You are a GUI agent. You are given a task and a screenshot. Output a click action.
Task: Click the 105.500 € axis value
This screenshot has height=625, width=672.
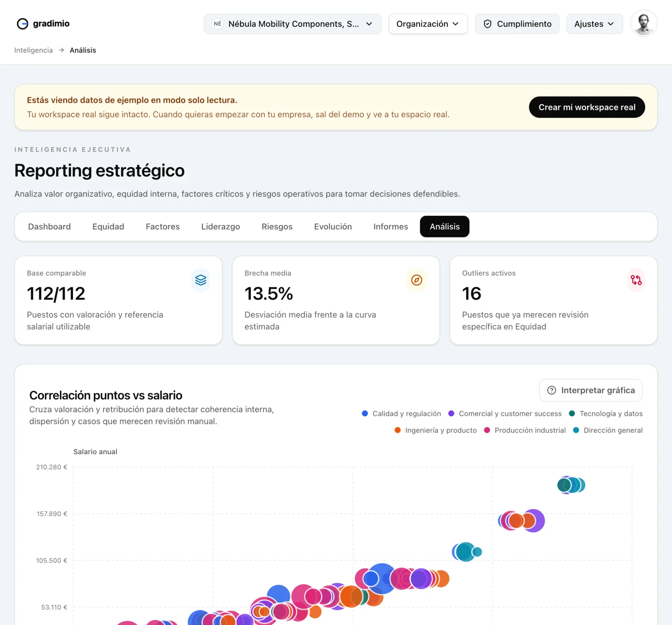pos(52,560)
